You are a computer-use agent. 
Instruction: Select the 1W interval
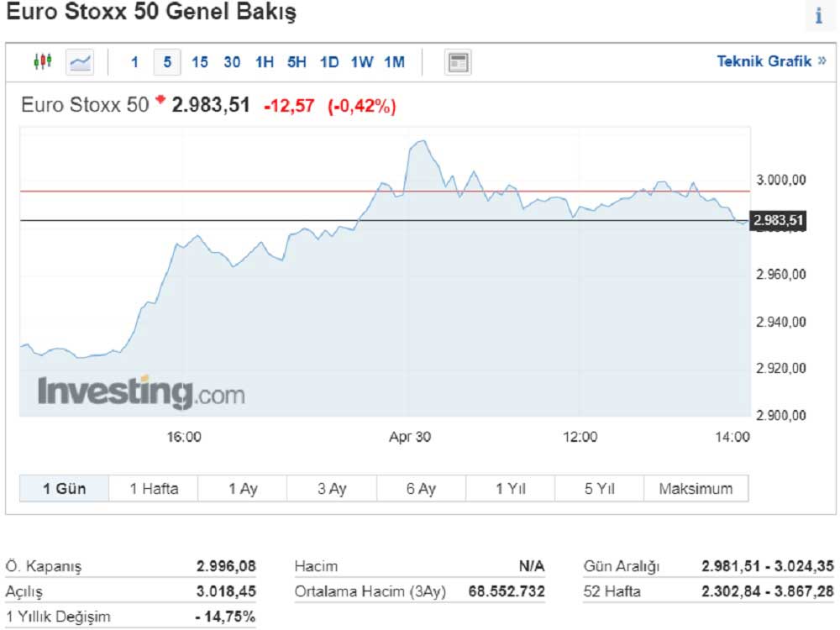[362, 62]
